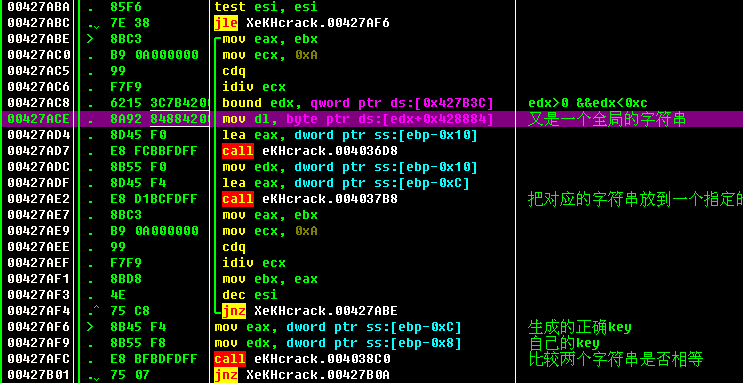The height and width of the screenshot is (383, 743).
Task: Select 'mov edx, dword ptr ss:[ebp-0x8]' instruction
Action: click(338, 343)
